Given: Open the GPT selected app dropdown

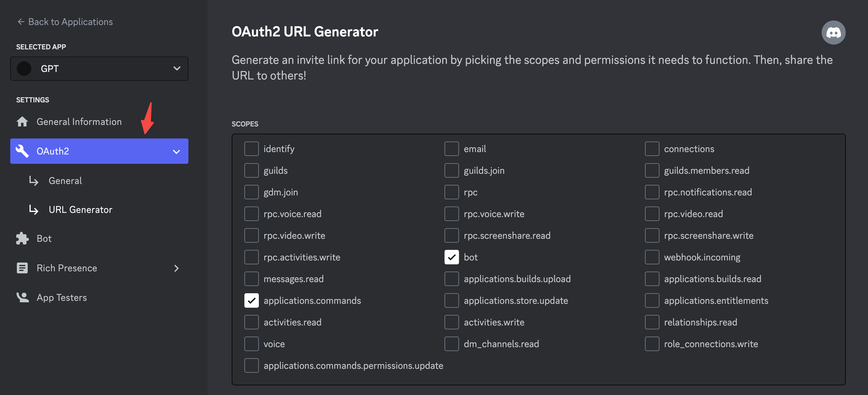Looking at the screenshot, I should pyautogui.click(x=99, y=69).
